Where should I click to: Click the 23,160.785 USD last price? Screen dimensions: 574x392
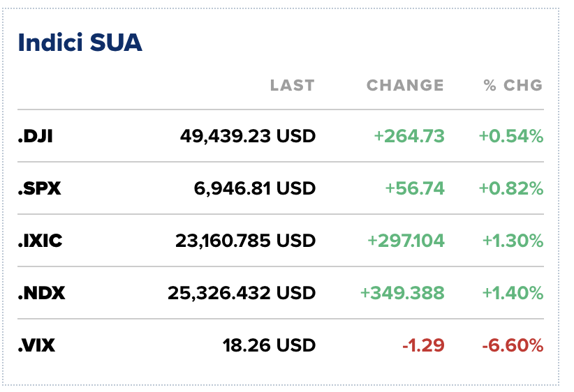tap(245, 241)
